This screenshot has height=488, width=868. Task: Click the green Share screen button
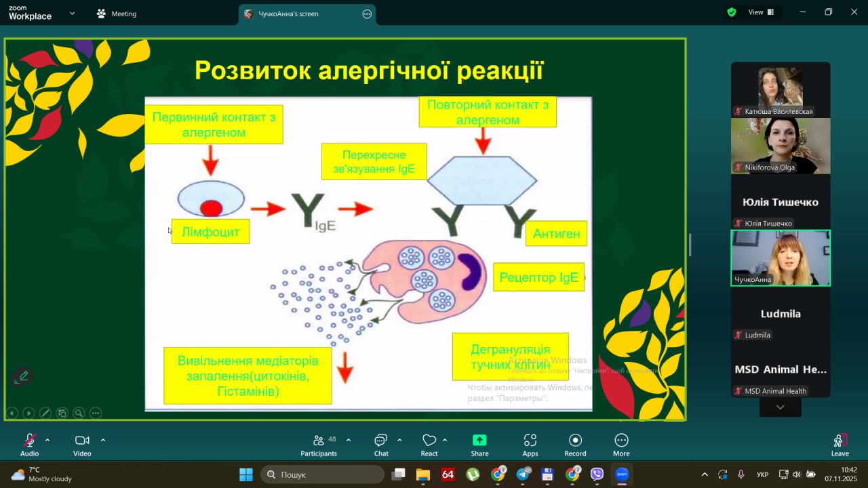(479, 444)
